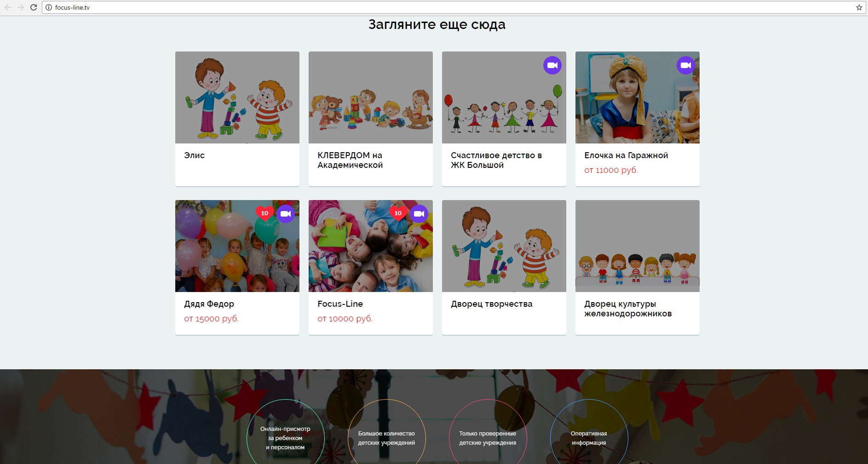Viewport: 868px width, 464px height.
Task: Open the КЛЕВЕРДОМ на Академической link
Action: tap(350, 160)
